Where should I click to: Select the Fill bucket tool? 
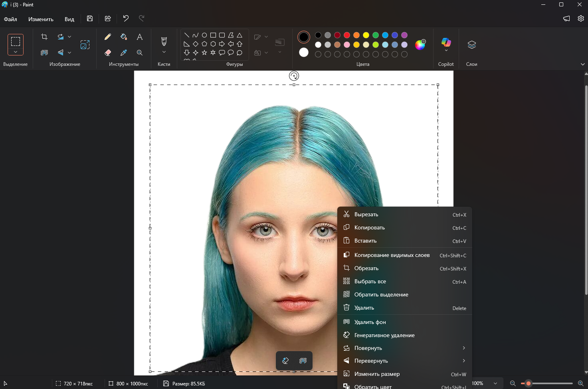point(124,37)
